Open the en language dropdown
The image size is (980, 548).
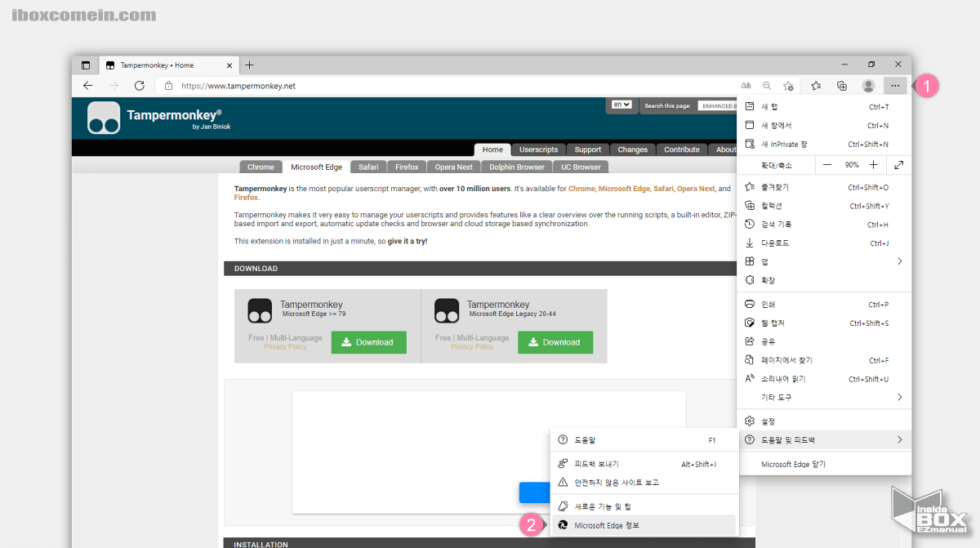click(621, 105)
